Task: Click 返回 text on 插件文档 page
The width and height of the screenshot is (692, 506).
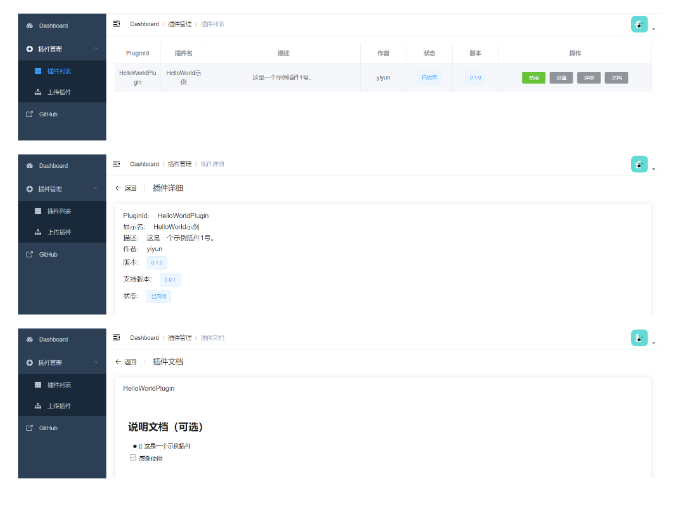Action: [130, 362]
